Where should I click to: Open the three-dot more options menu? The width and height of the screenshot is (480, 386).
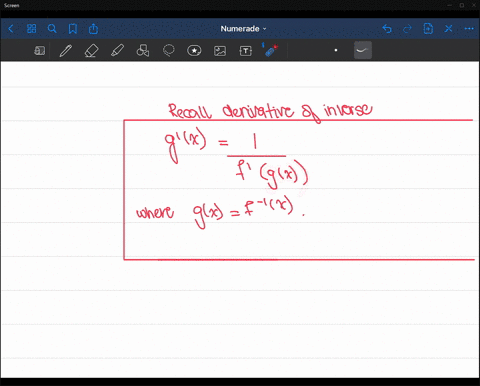(469, 29)
